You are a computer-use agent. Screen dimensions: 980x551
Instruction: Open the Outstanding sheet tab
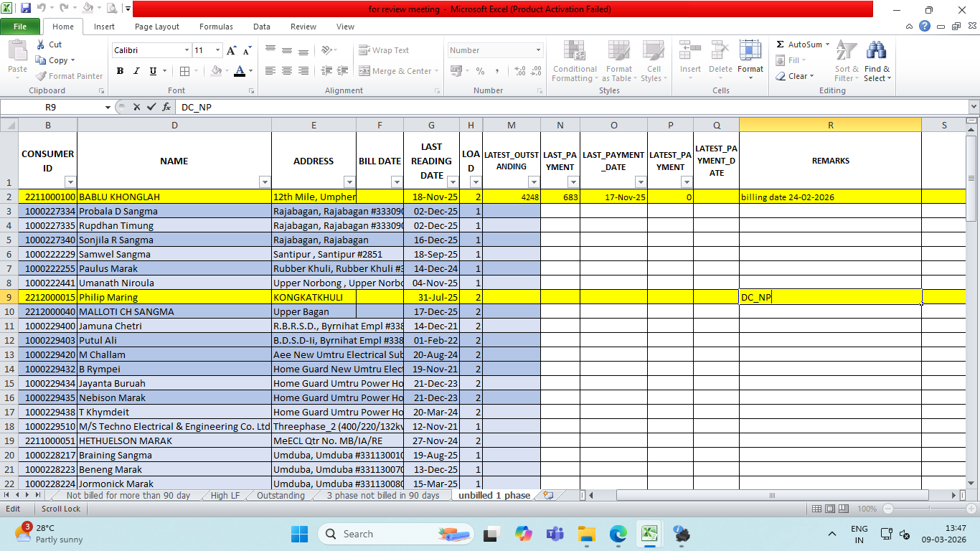coord(281,496)
